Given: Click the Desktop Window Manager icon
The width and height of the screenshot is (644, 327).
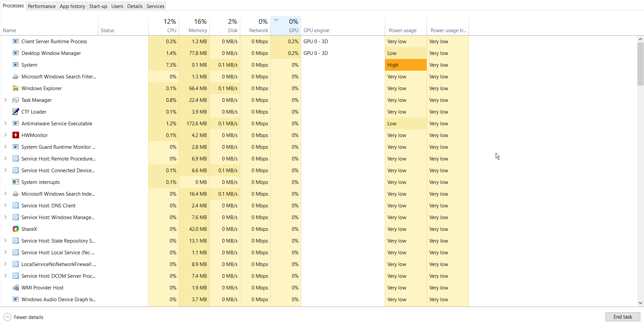Looking at the screenshot, I should coord(15,53).
